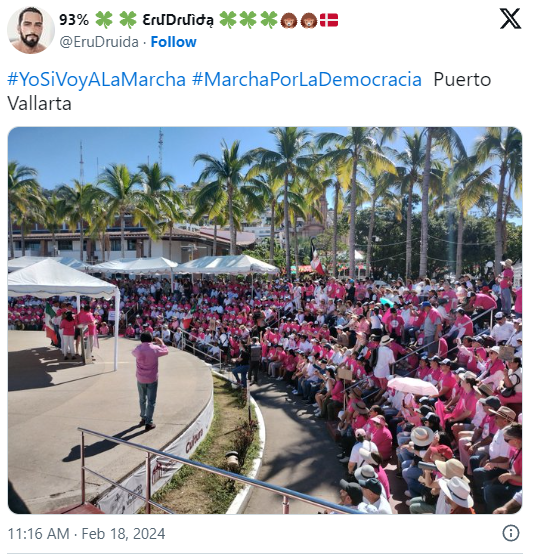The width and height of the screenshot is (533, 554).
Task: Open the tweet via 11:16 AM timestamp
Action: point(39,534)
